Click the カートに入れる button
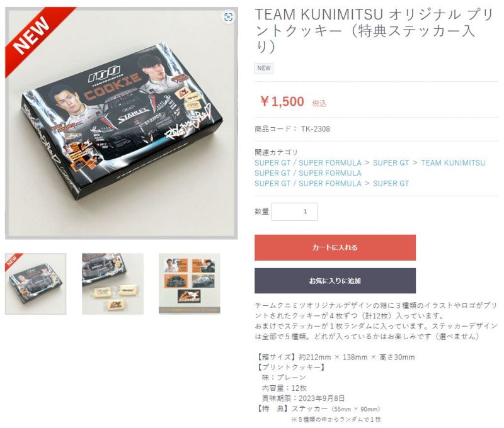This screenshot has width=504, height=428. [x=335, y=247]
